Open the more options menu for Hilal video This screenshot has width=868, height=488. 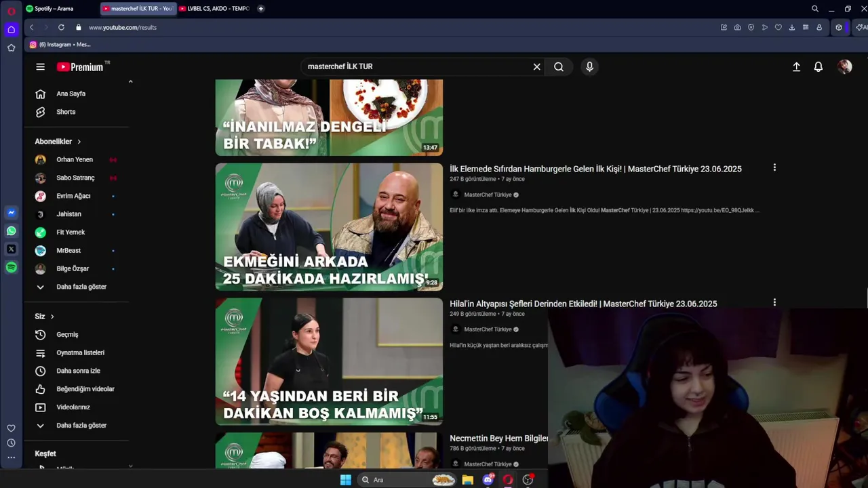click(x=774, y=302)
